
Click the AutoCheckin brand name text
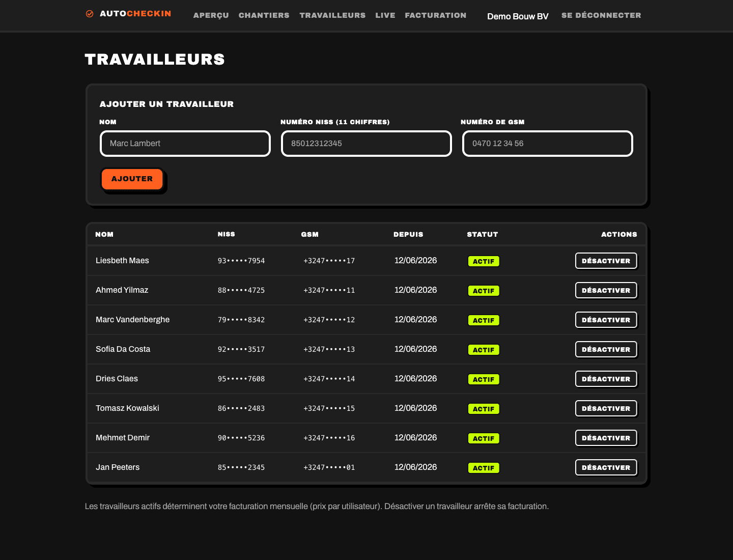(x=135, y=14)
